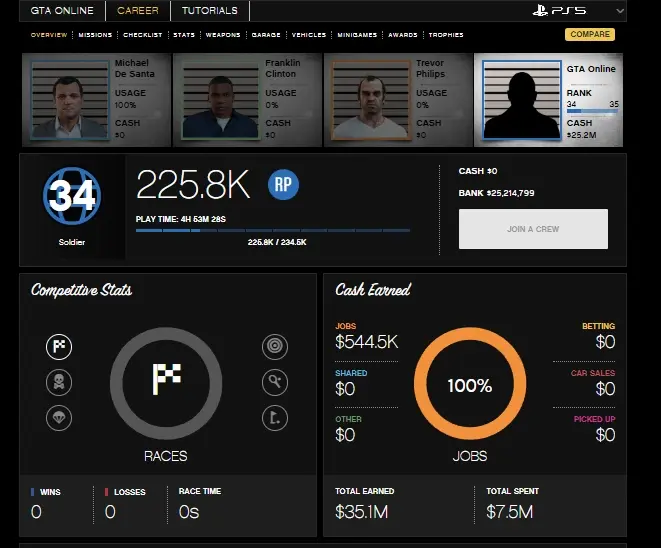Image resolution: width=661 pixels, height=548 pixels.
Task: Open the PS5 platform dropdown
Action: [x=579, y=12]
